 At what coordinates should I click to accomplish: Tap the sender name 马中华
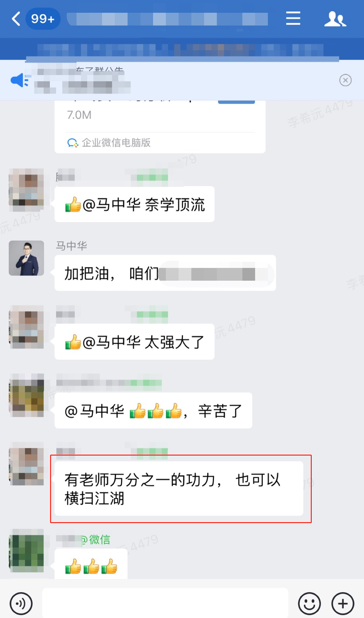pyautogui.click(x=72, y=246)
